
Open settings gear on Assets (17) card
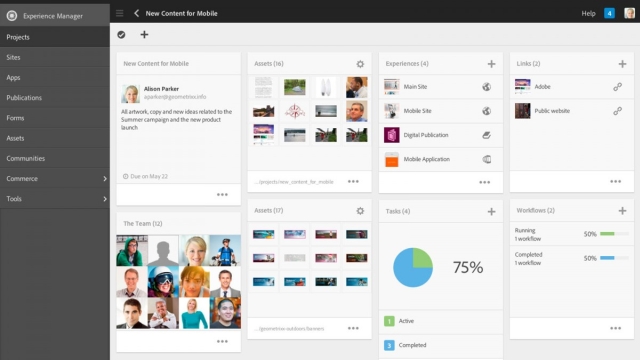click(x=360, y=211)
